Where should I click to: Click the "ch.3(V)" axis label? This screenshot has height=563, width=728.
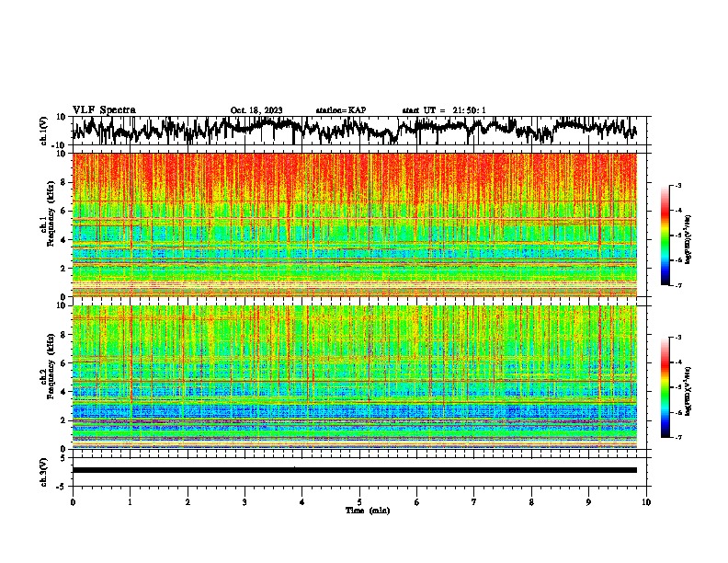click(44, 472)
